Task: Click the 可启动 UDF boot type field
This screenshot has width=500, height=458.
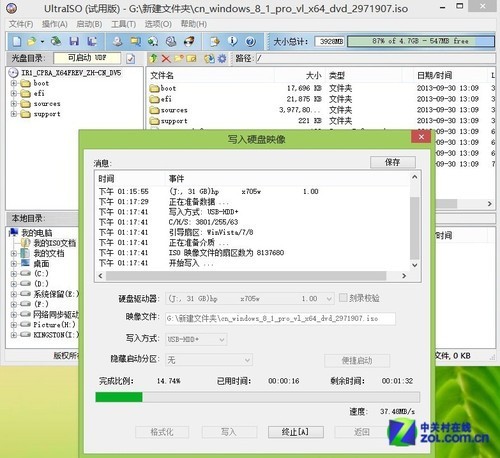Action: click(x=87, y=58)
